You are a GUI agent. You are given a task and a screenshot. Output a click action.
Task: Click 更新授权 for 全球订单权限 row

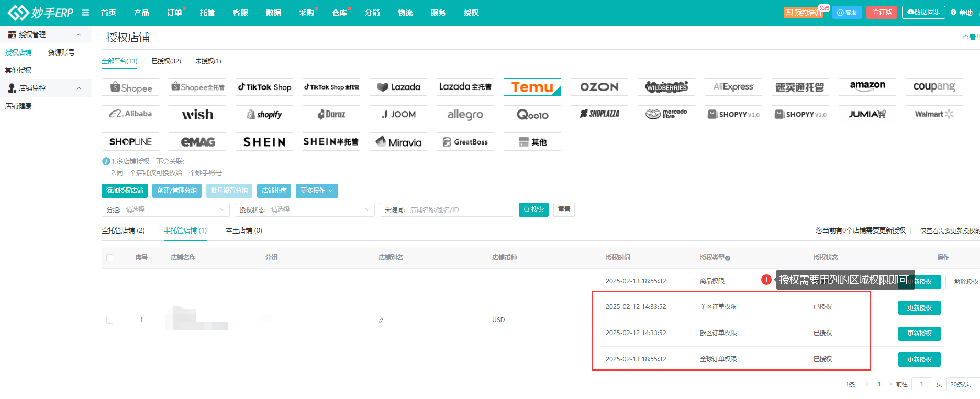(x=919, y=360)
